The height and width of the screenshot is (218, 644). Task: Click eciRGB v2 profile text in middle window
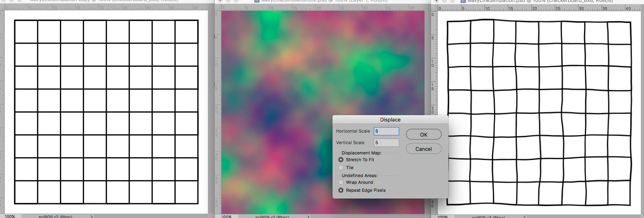(x=272, y=216)
